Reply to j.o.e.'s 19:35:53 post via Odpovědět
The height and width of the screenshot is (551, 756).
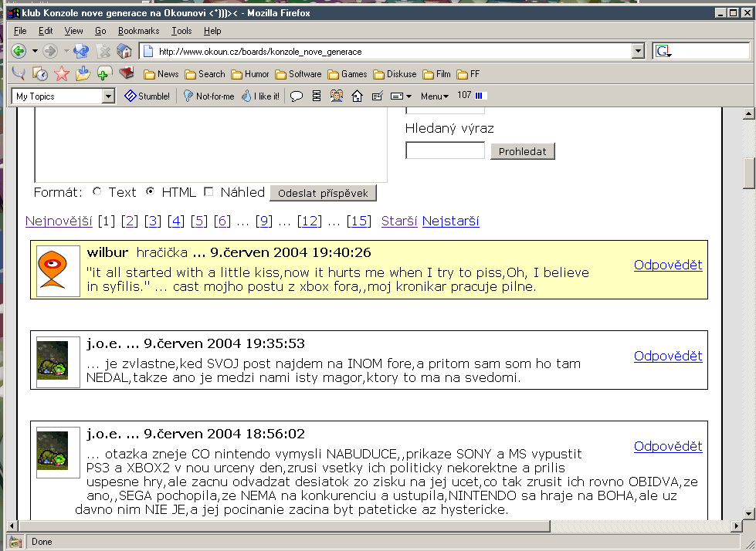pyautogui.click(x=668, y=356)
